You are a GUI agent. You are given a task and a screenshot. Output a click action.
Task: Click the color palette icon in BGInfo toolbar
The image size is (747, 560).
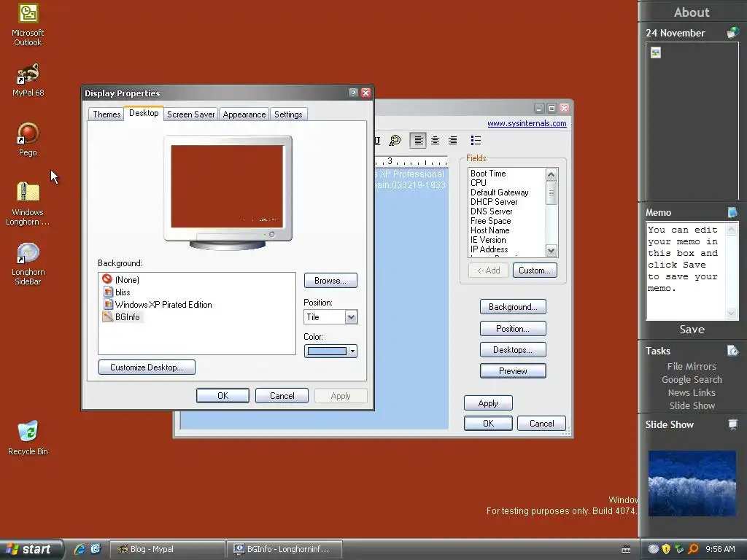(395, 140)
